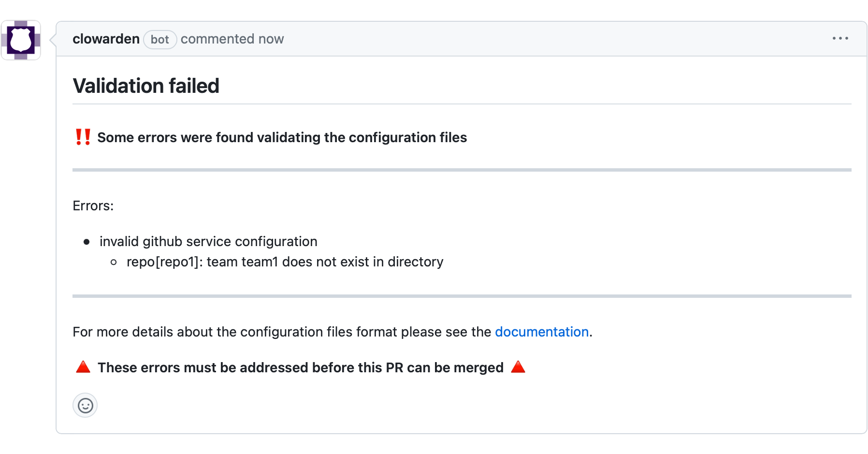The image size is (868, 454).
Task: Click the red triangle before 'These errors'
Action: click(83, 367)
